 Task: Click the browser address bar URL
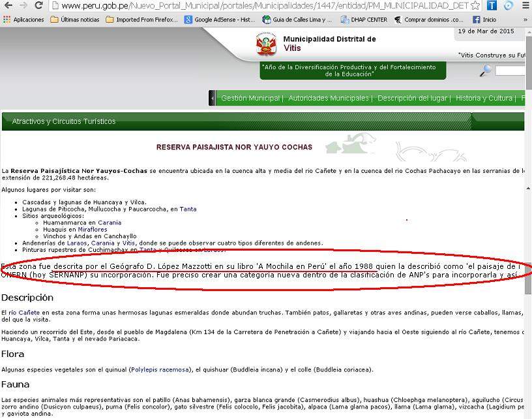tap(261, 6)
